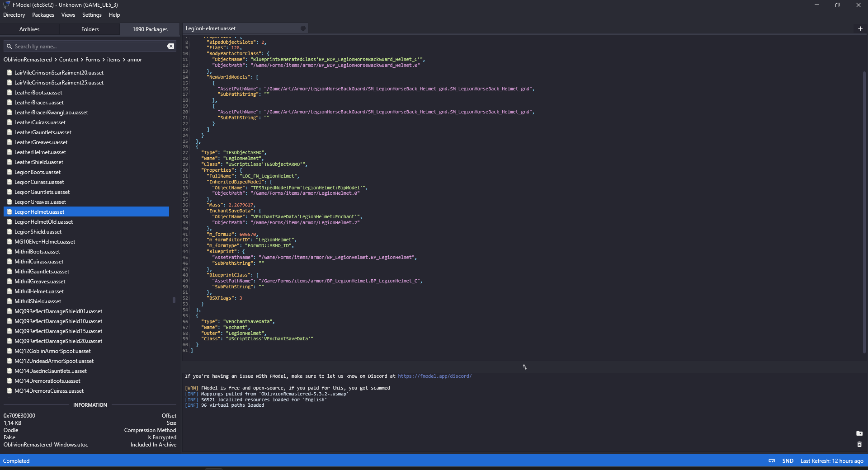The image size is (868, 470).
Task: Switch to the Folders tab
Action: [x=90, y=29]
